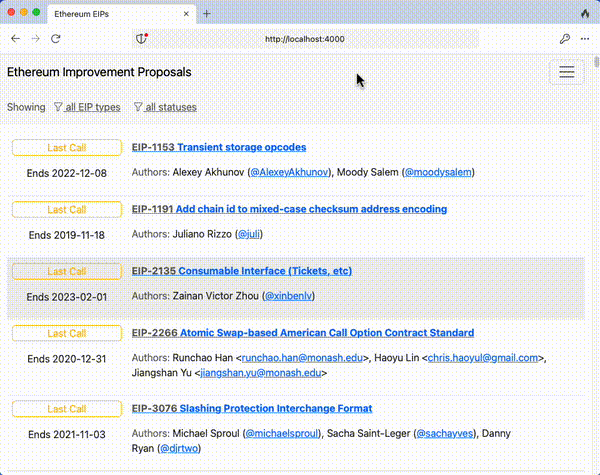Open the hamburger navigation menu

(567, 72)
